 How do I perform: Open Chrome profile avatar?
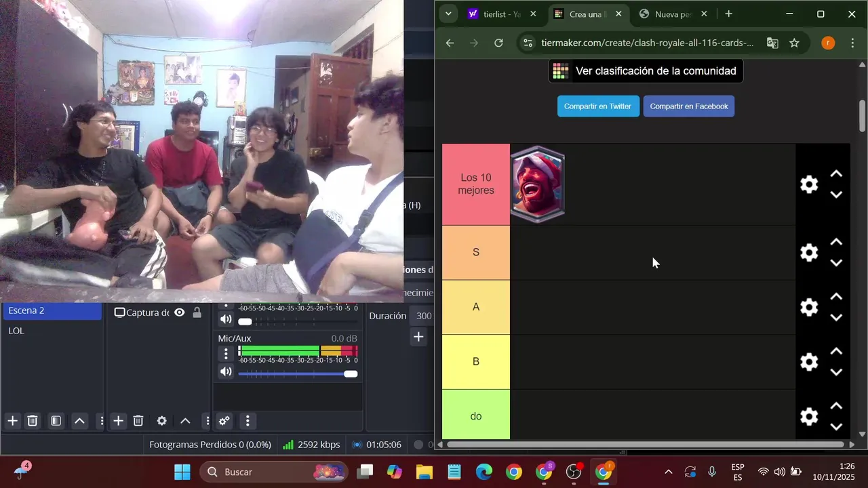pyautogui.click(x=828, y=43)
